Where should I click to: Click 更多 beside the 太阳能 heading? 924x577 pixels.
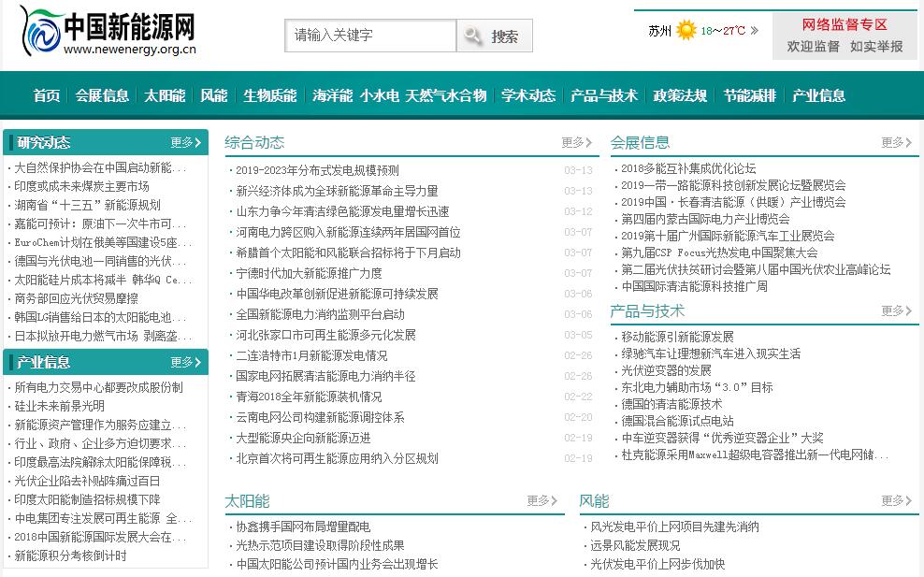pyautogui.click(x=542, y=500)
